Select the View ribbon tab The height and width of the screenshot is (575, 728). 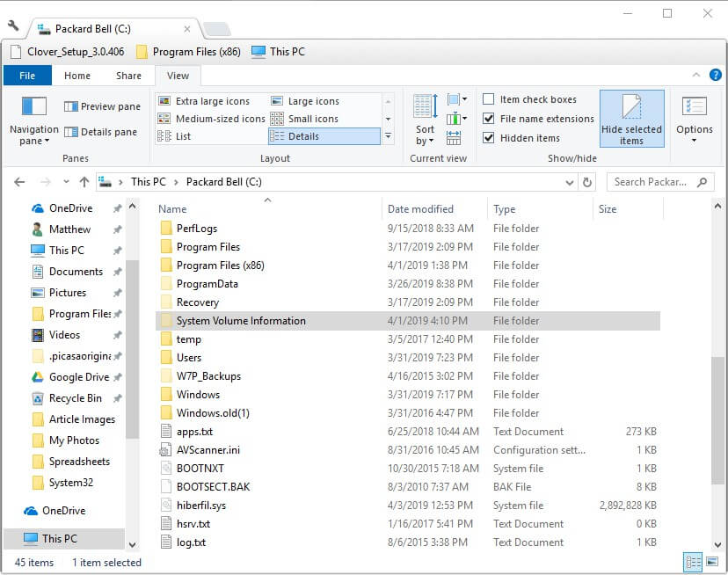point(178,76)
